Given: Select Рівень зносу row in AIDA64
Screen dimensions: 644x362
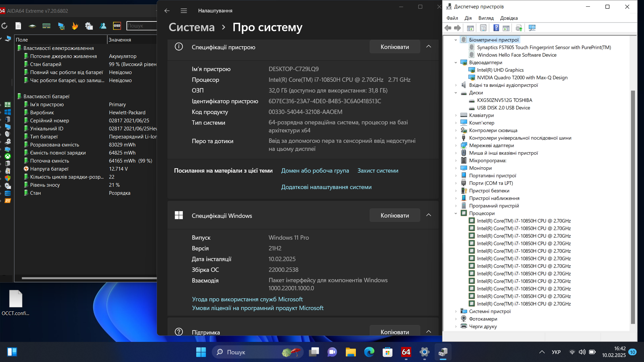Looking at the screenshot, I should coord(86,185).
